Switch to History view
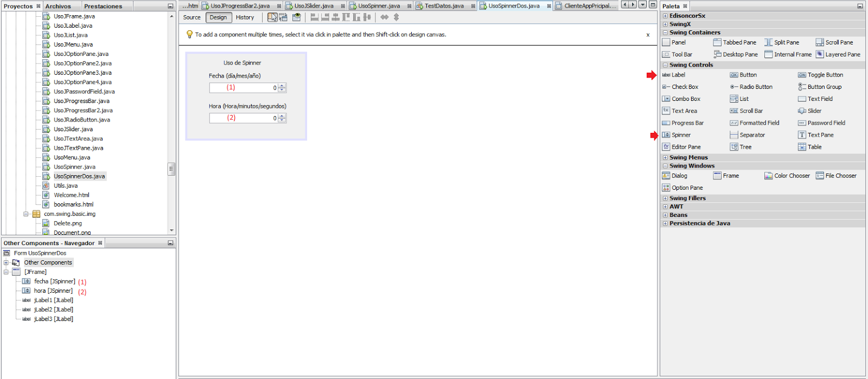The width and height of the screenshot is (868, 379). pyautogui.click(x=245, y=17)
